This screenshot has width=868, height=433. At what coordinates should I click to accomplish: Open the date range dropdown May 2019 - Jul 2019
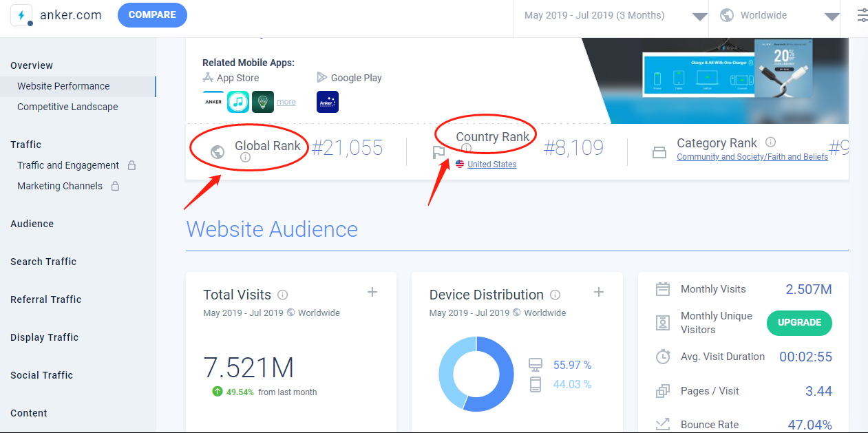(x=611, y=15)
